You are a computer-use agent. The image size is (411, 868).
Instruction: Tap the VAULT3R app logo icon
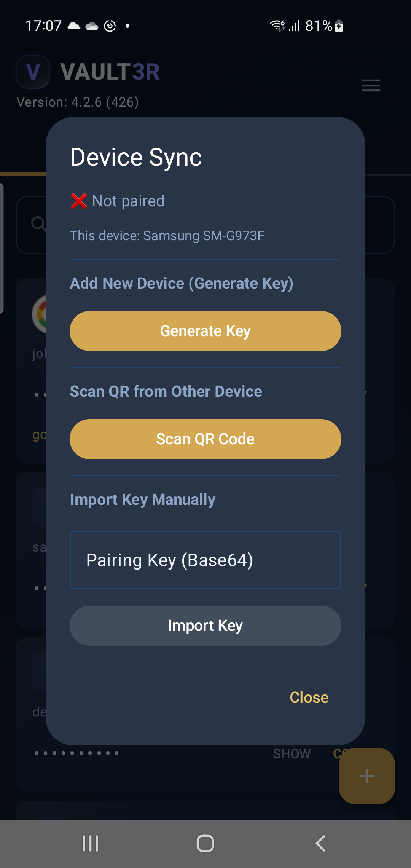coord(33,72)
